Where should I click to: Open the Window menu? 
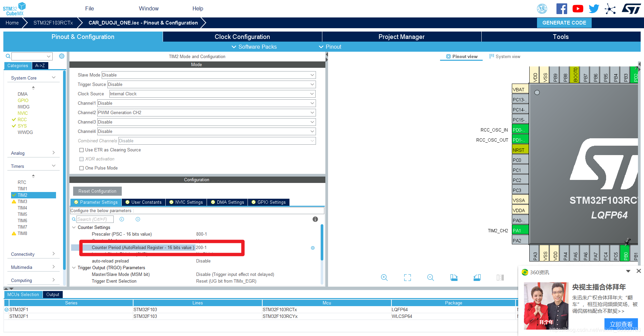pyautogui.click(x=149, y=8)
